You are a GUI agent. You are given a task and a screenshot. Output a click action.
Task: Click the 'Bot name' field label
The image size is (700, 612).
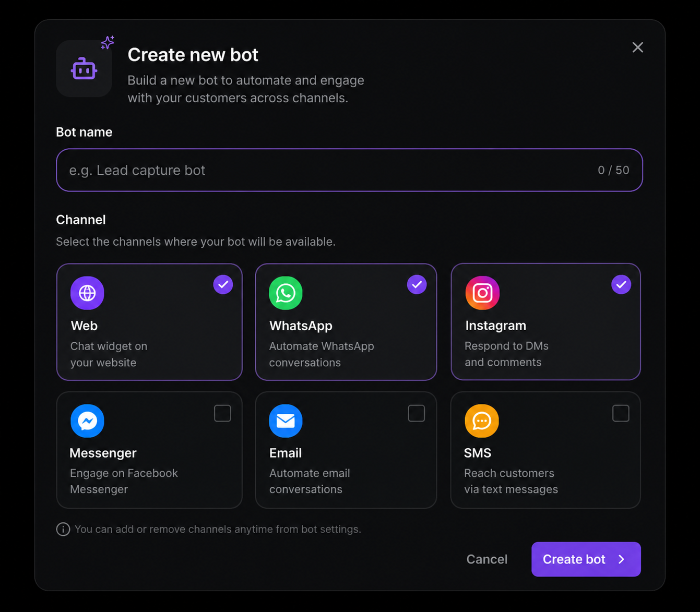click(84, 132)
